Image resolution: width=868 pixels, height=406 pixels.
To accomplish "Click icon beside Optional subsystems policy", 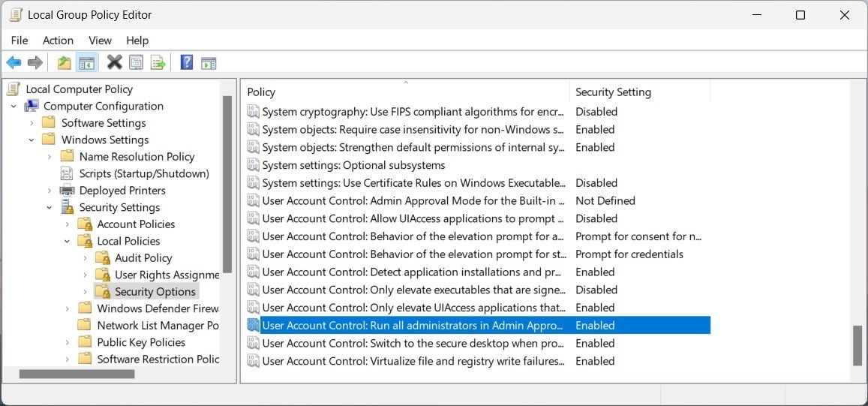I will click(x=253, y=165).
